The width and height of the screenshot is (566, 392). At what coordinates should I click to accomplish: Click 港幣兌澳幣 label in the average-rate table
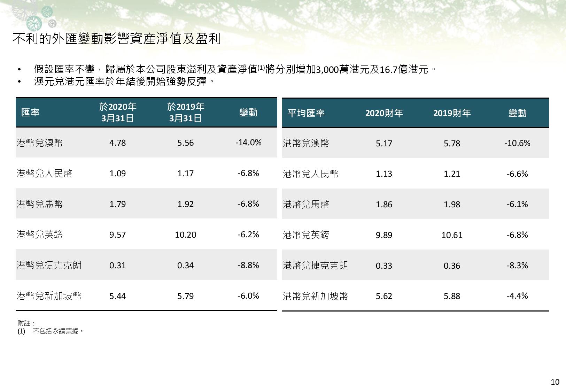point(306,143)
